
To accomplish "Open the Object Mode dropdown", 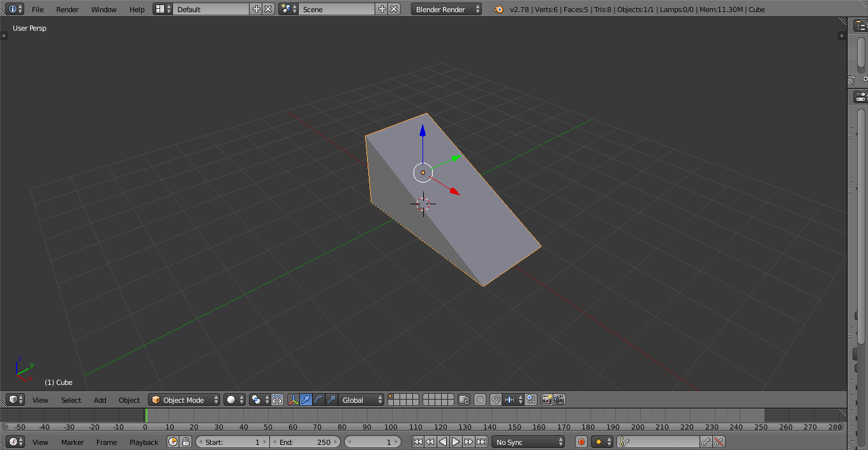I will coord(184,400).
